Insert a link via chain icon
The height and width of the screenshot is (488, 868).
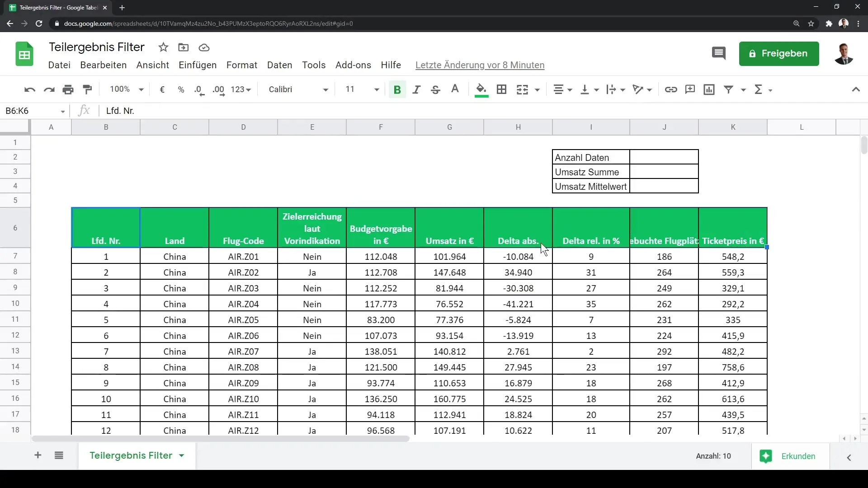pyautogui.click(x=671, y=89)
